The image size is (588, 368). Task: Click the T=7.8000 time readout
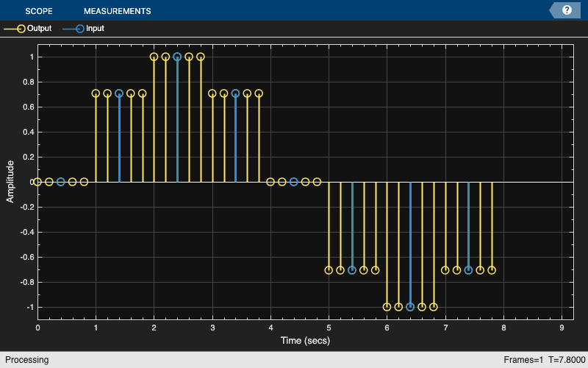567,360
